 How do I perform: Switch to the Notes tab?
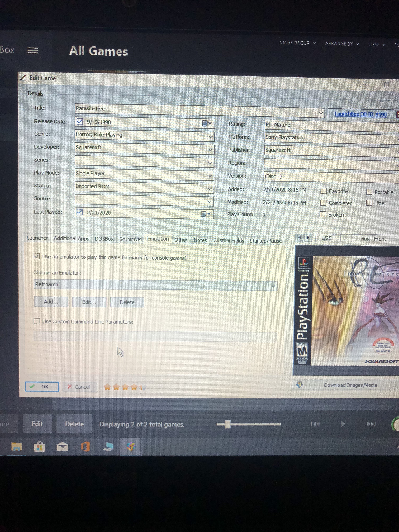[200, 240]
